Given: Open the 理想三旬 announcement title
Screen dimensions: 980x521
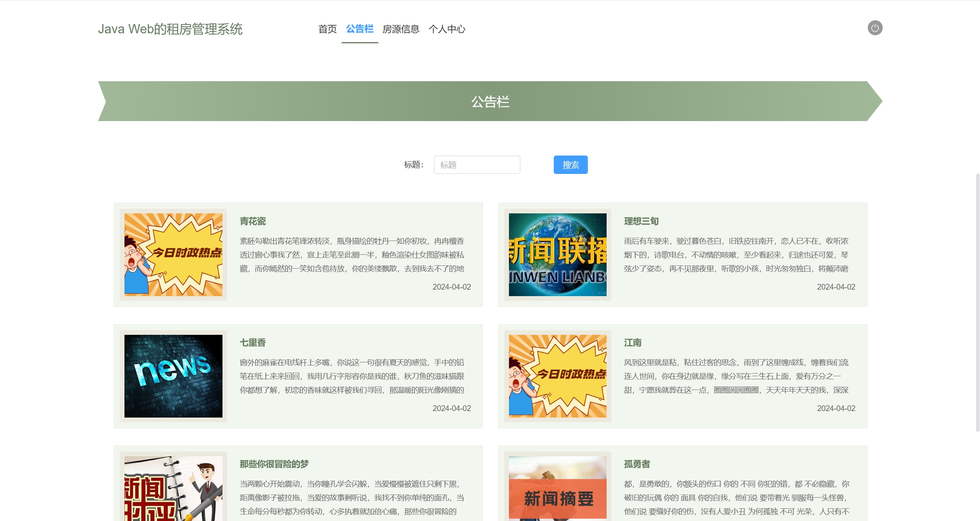Looking at the screenshot, I should [641, 221].
